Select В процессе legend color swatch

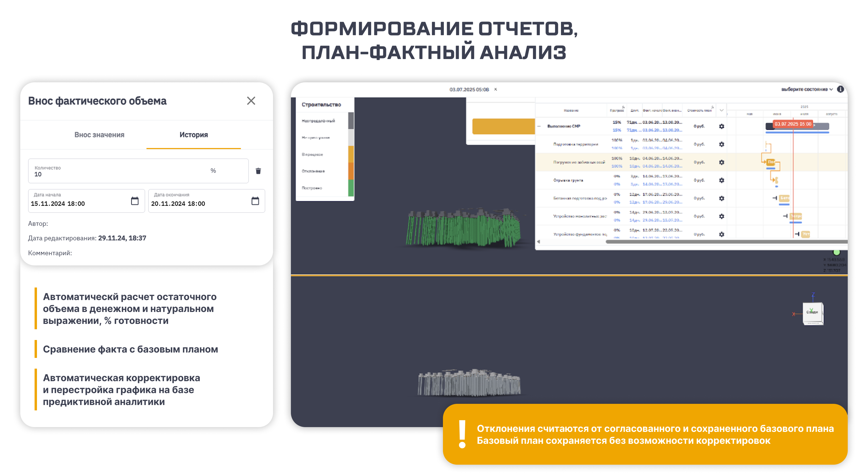click(x=351, y=154)
